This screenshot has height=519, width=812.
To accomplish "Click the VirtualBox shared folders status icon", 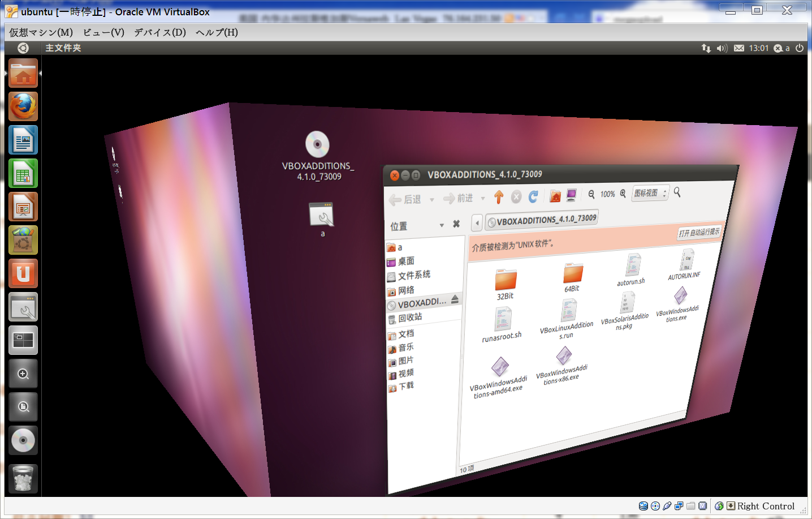I will point(690,506).
